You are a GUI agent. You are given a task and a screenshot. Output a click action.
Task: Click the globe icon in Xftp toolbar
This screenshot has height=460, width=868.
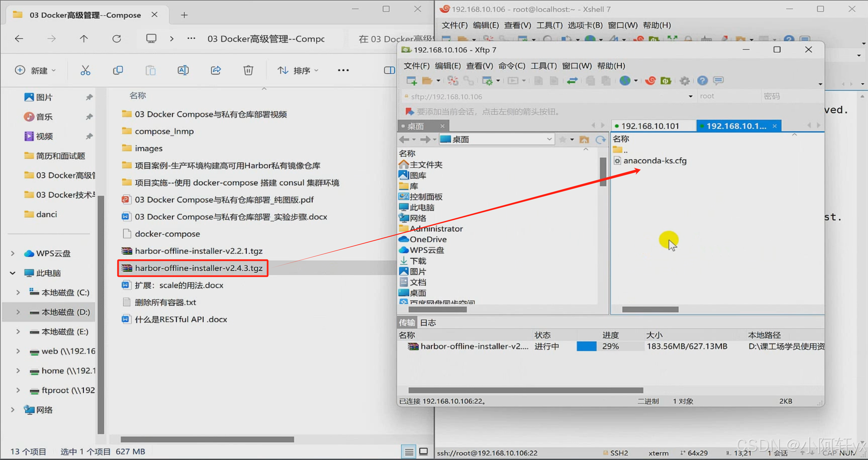[625, 81]
